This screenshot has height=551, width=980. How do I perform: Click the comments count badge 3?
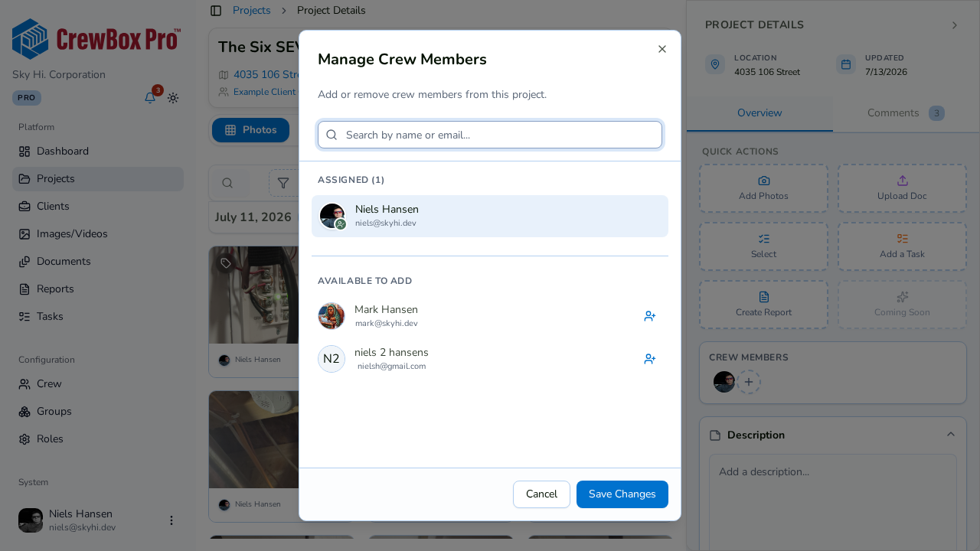coord(936,113)
